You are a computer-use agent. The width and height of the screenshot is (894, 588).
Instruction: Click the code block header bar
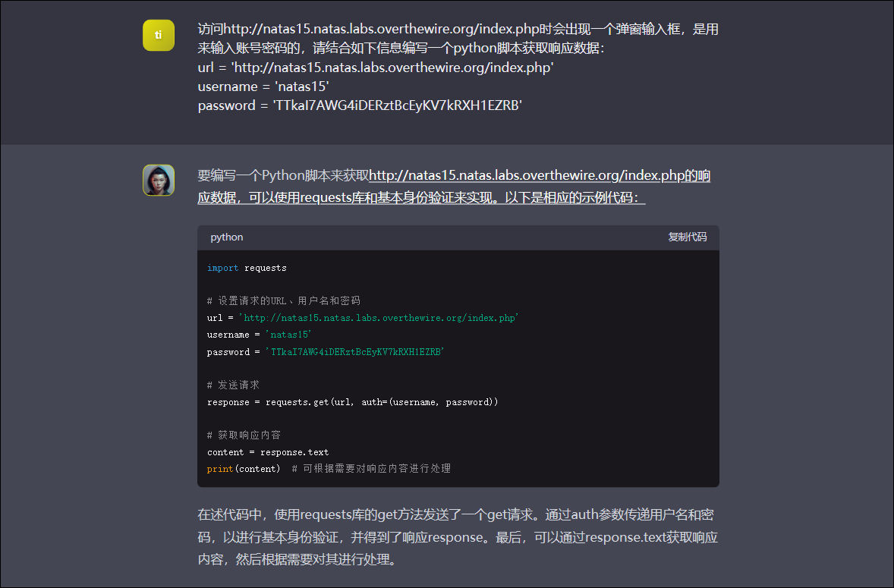coord(458,237)
